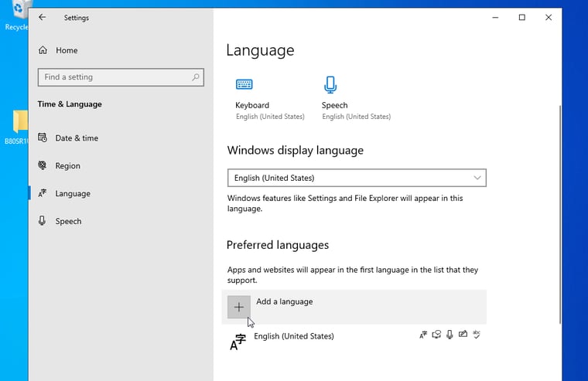Image resolution: width=588 pixels, height=381 pixels.
Task: Minimize the Settings window
Action: coord(495,17)
